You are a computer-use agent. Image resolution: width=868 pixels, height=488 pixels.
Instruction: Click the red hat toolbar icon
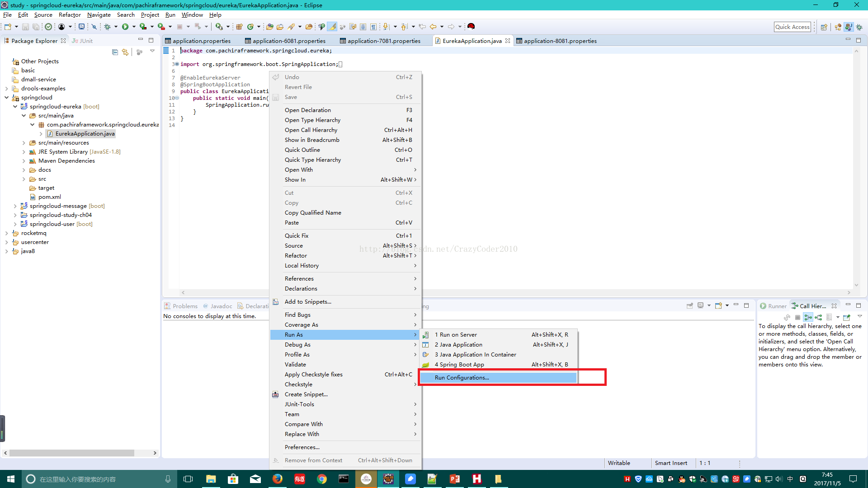coord(471,26)
